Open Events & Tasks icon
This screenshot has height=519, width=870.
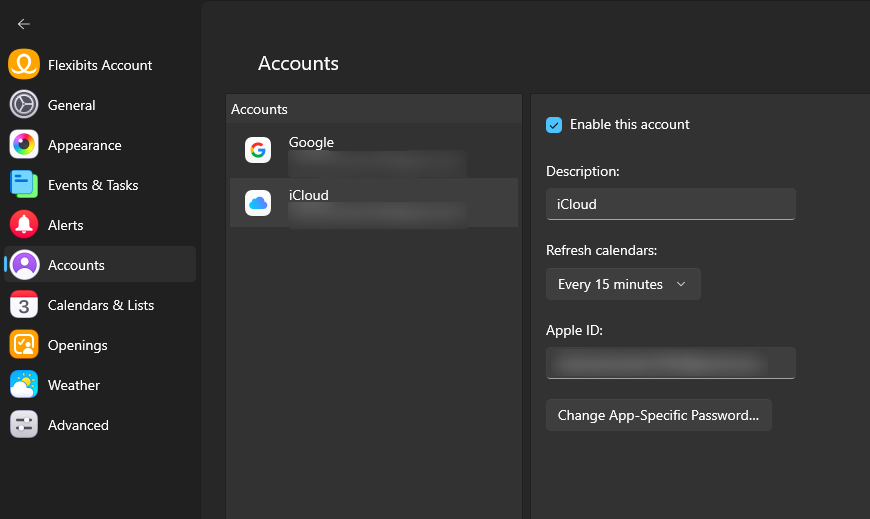24,185
